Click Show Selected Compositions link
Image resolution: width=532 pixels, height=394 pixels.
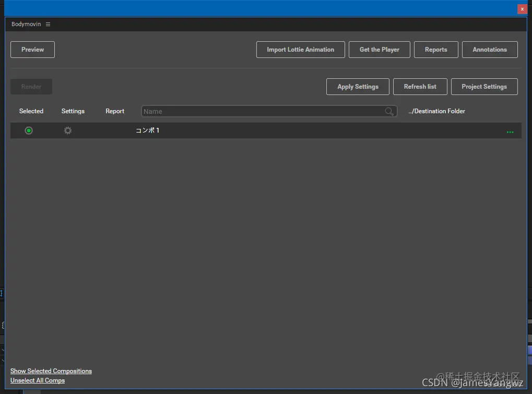[51, 371]
